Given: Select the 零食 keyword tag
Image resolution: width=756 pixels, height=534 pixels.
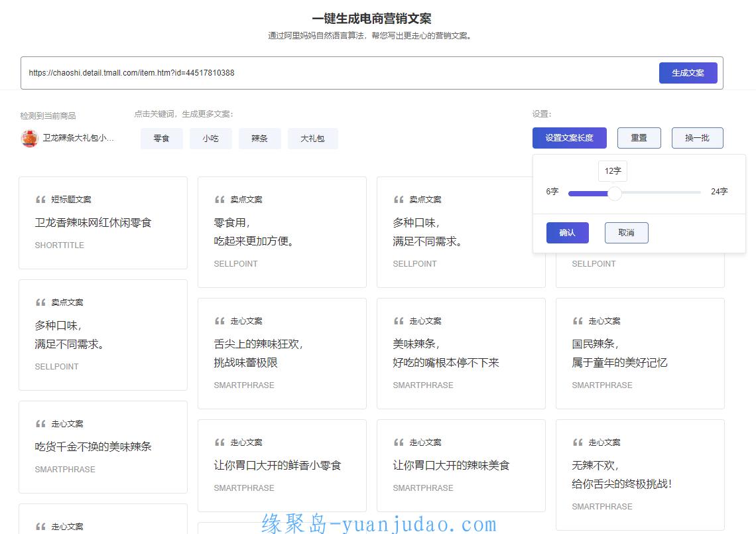Looking at the screenshot, I should click(162, 139).
